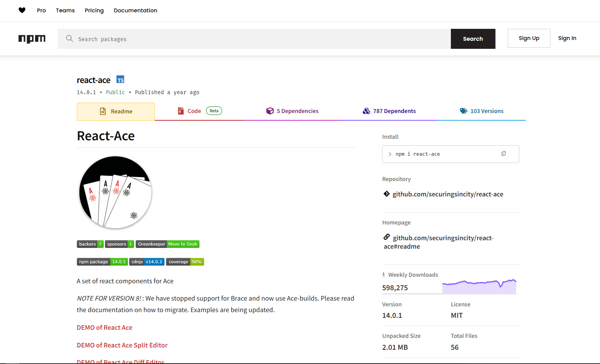Viewport: 600px width, 364px height.
Task: Open the Pricing page
Action: coord(94,10)
